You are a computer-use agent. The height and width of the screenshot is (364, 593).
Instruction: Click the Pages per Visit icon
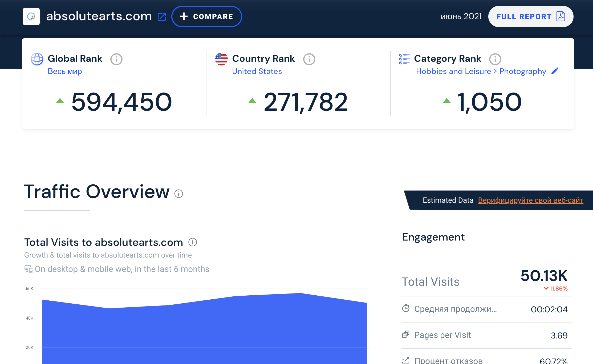pyautogui.click(x=406, y=334)
